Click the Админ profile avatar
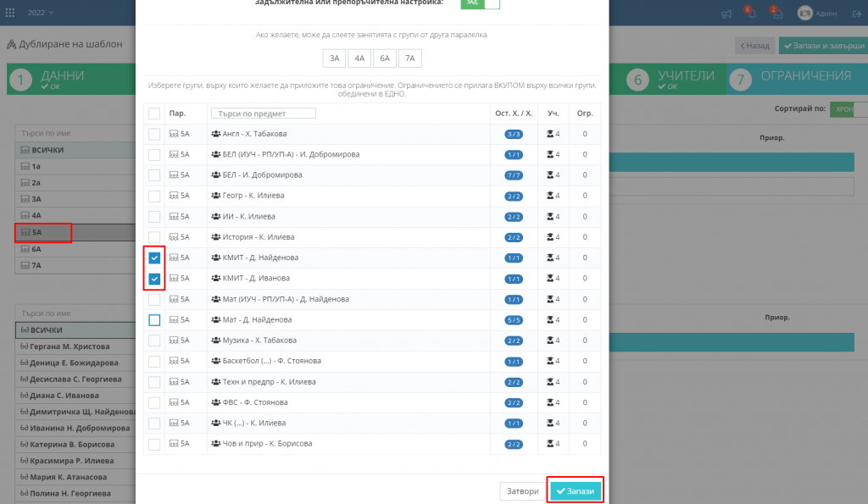Viewport: 868px width, 504px height. [805, 14]
